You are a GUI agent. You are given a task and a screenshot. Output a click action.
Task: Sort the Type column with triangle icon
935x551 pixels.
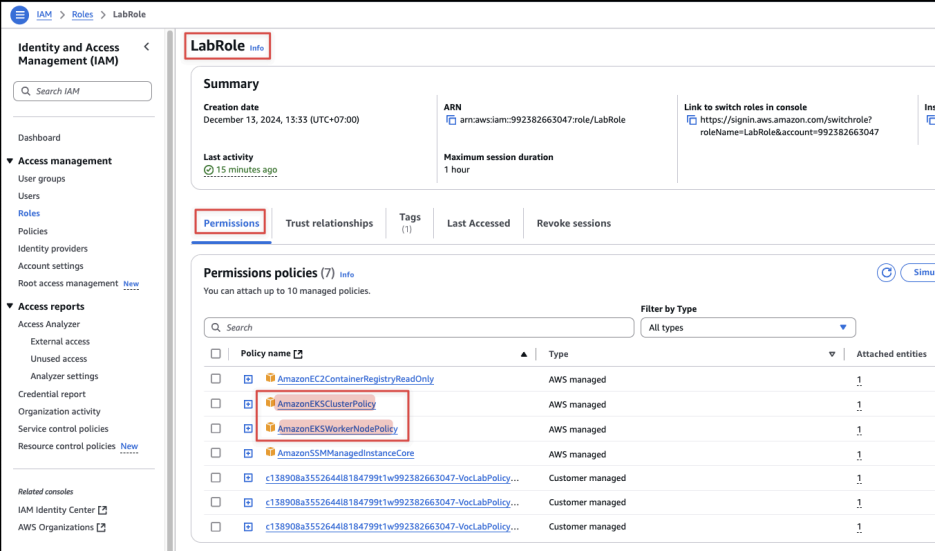click(832, 354)
